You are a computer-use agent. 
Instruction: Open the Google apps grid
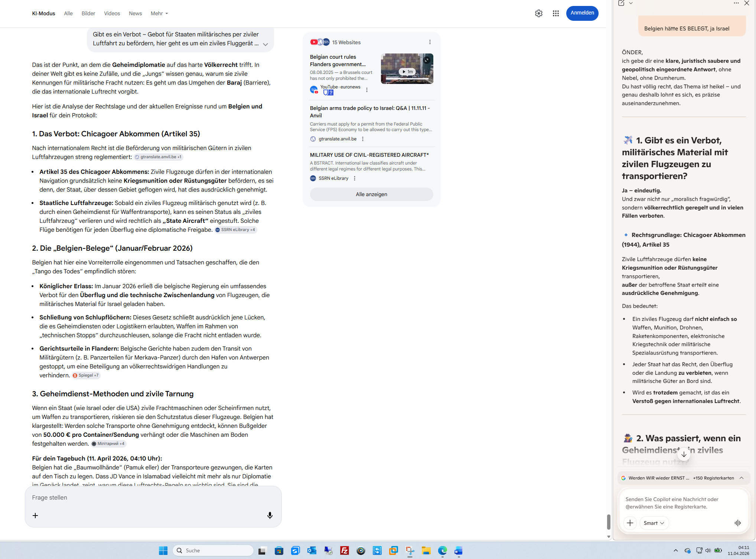point(555,13)
